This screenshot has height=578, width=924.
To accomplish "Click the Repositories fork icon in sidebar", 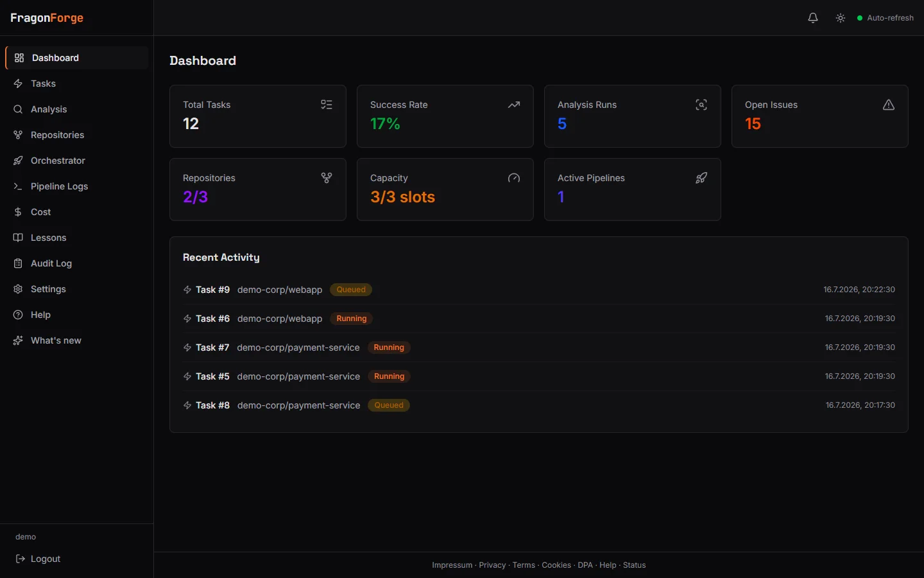I will click(x=18, y=135).
